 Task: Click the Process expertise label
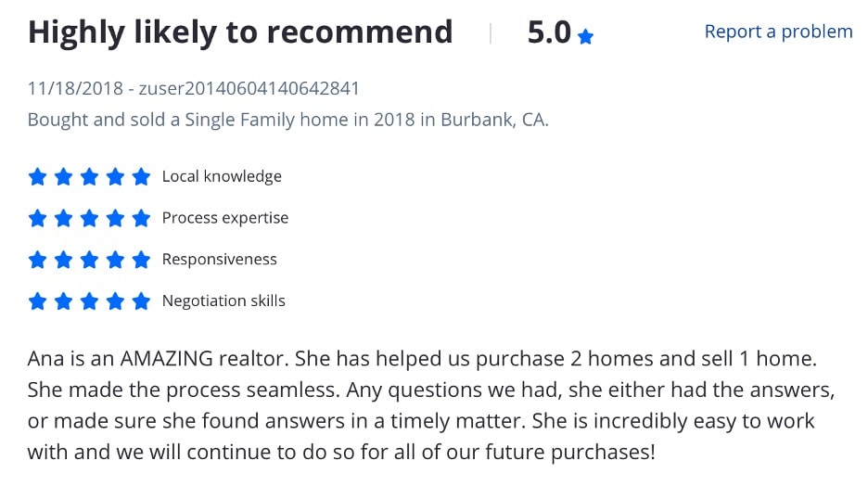[225, 218]
